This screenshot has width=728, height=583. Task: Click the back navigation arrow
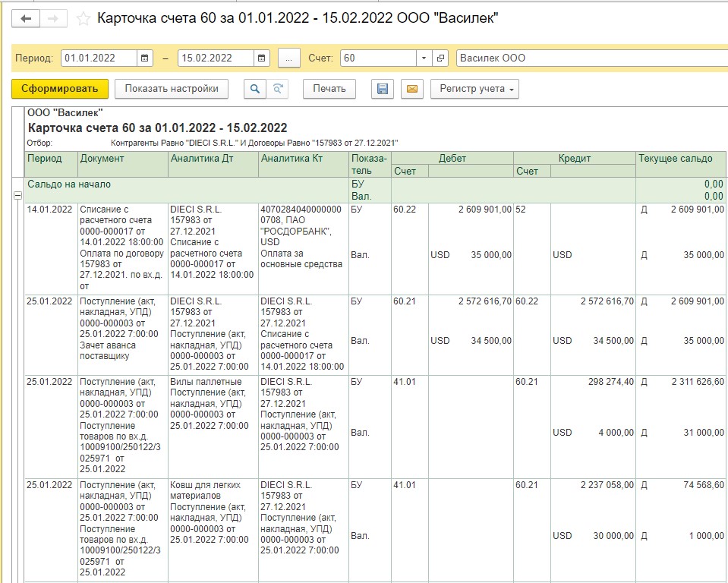click(26, 18)
